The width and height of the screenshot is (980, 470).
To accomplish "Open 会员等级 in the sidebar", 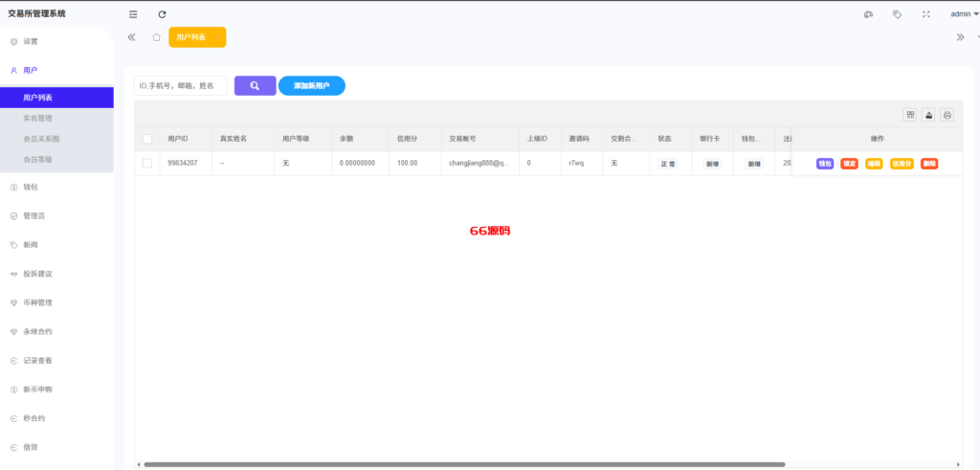I will 56,159.
